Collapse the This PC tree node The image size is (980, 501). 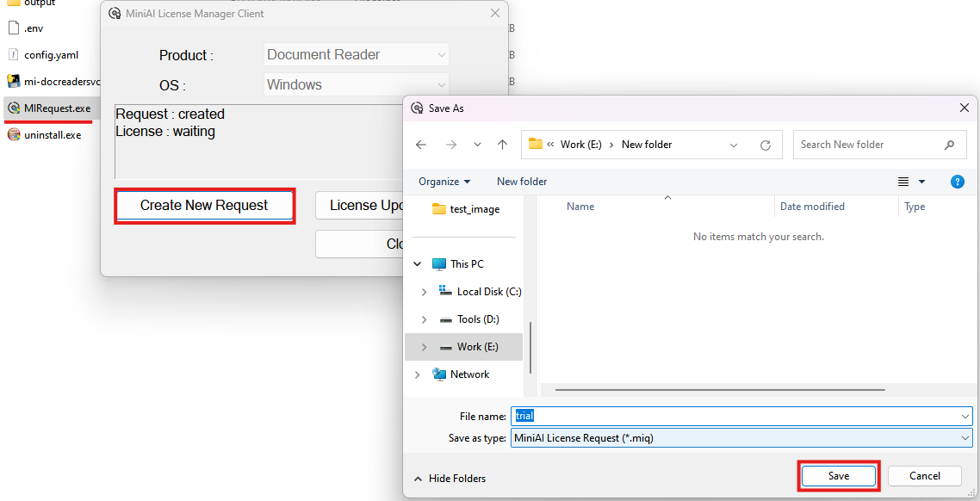(419, 264)
